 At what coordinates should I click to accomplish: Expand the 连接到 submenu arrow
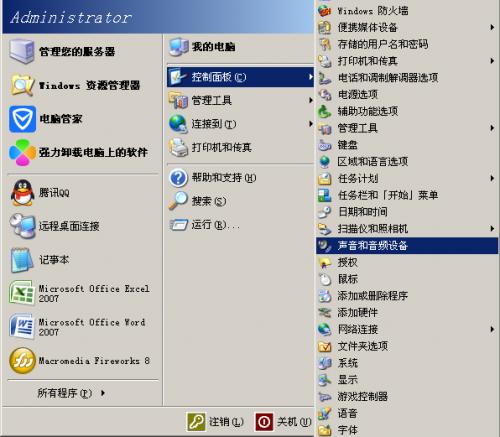310,124
